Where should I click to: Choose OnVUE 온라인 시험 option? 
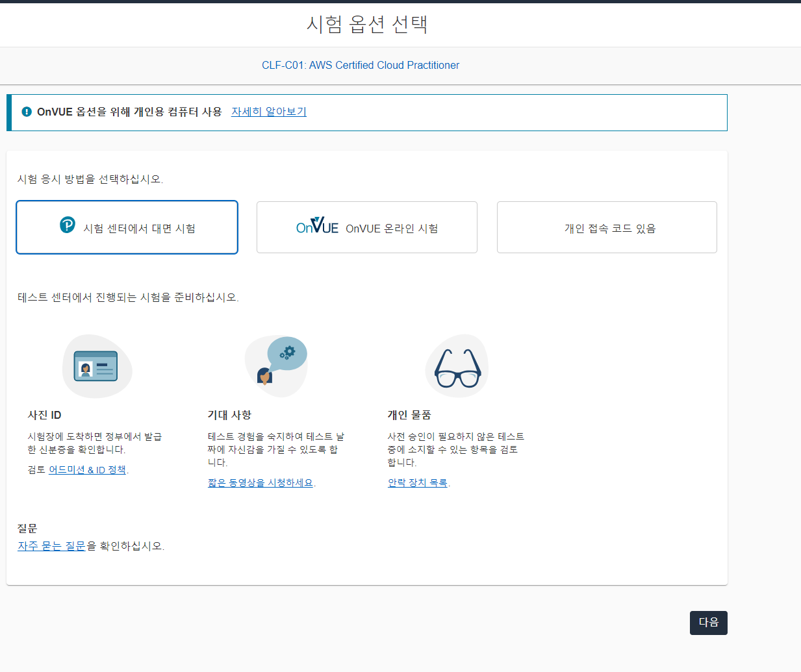367,227
